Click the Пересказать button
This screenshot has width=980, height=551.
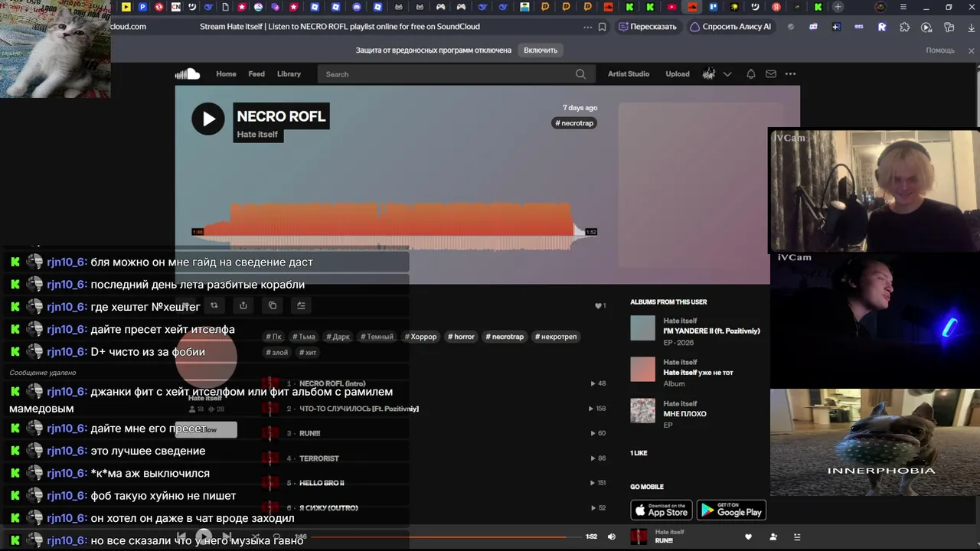click(648, 27)
